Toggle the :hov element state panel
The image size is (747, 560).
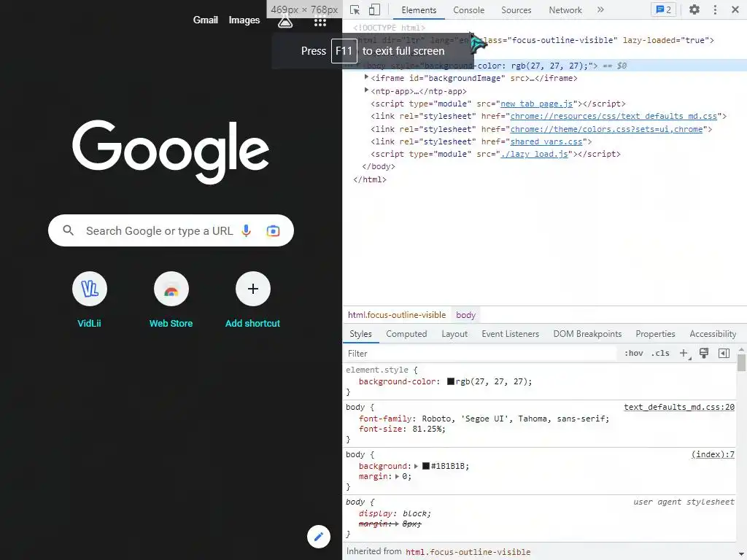pyautogui.click(x=634, y=354)
